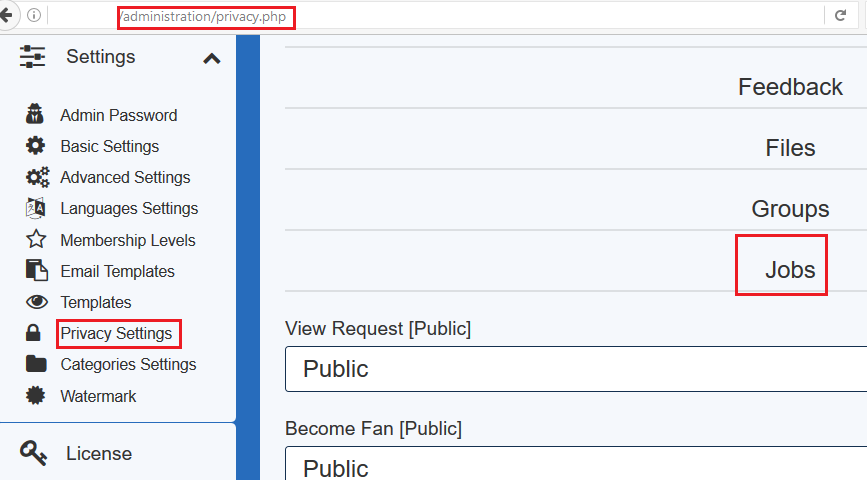Click the Advanced Settings gears icon

pos(37,177)
